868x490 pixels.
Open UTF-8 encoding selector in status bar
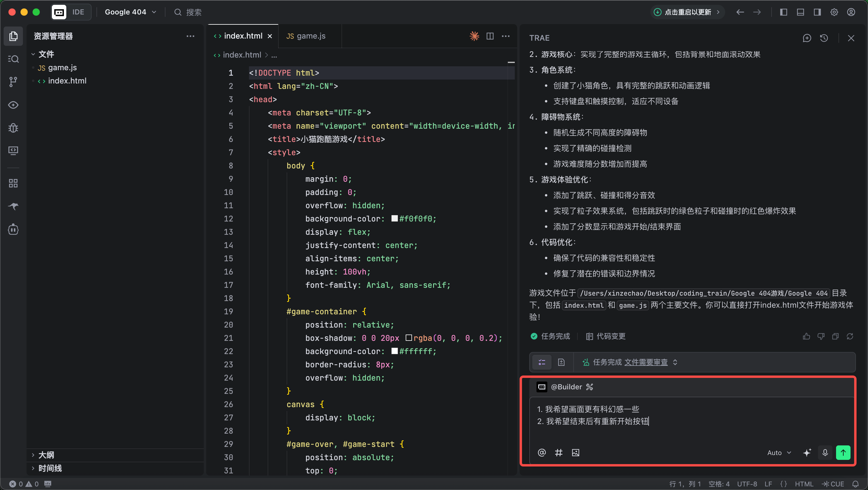click(747, 484)
